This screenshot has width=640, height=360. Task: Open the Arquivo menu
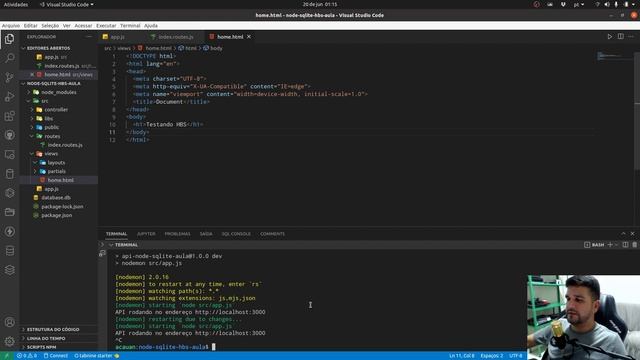click(x=11, y=25)
